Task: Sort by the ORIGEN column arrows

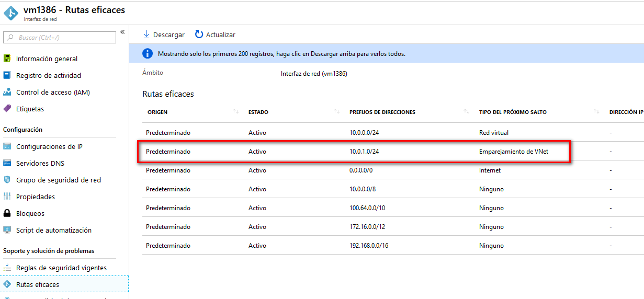Action: 235,112
